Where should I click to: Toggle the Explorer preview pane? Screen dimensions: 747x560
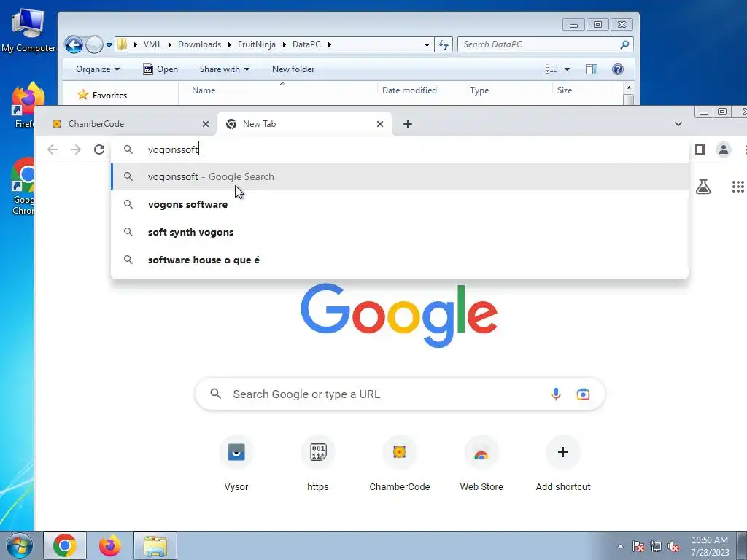[591, 69]
